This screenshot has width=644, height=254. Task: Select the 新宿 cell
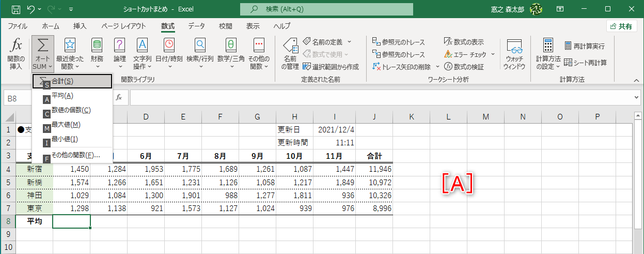34,169
